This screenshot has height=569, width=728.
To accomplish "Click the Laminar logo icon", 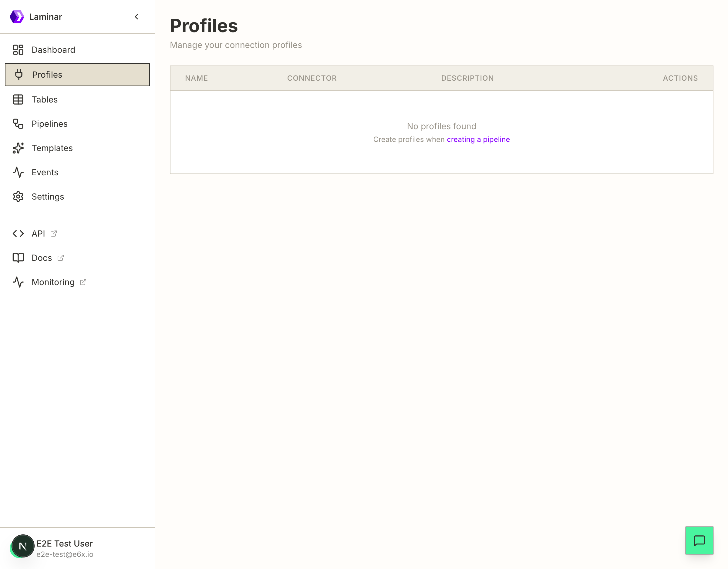I will pyautogui.click(x=17, y=17).
